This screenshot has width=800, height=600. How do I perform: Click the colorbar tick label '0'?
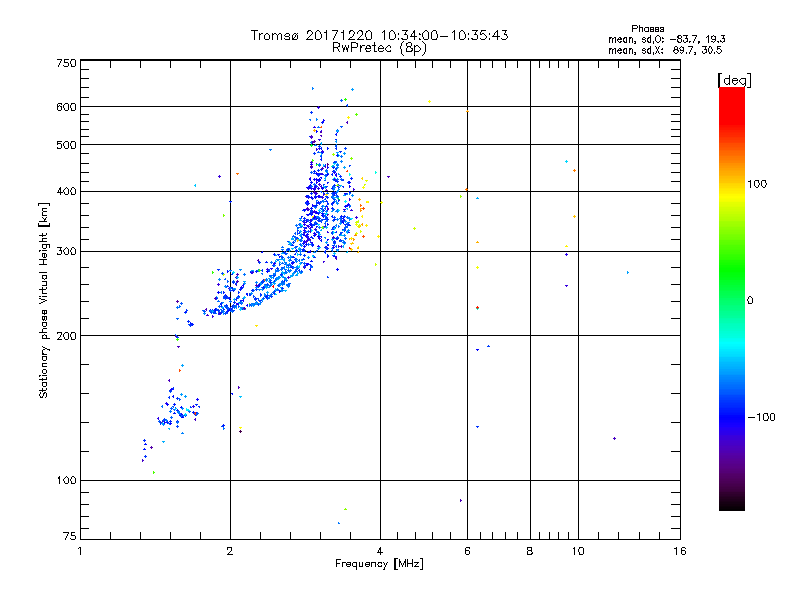click(750, 301)
